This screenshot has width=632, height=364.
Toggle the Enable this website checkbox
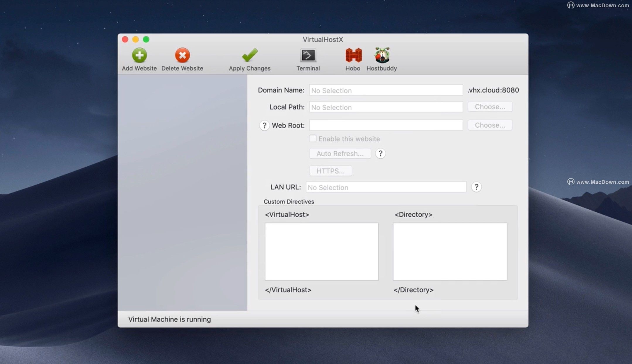pos(313,139)
